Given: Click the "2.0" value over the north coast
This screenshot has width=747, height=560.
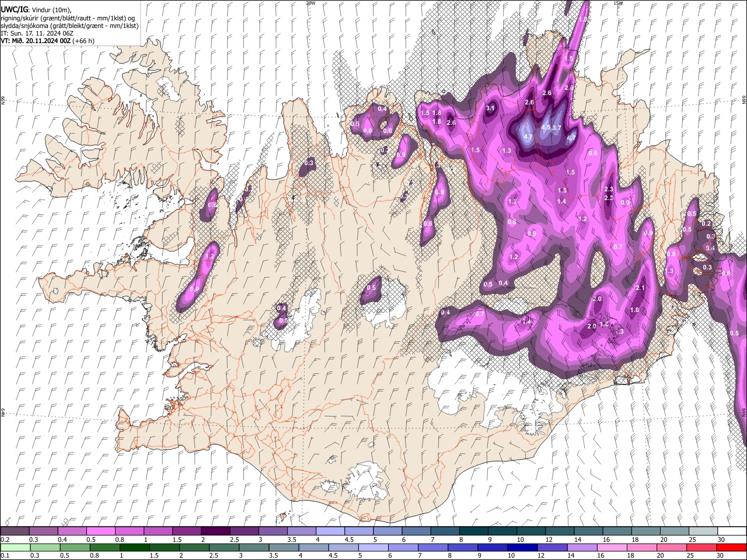Looking at the screenshot, I should (569, 87).
